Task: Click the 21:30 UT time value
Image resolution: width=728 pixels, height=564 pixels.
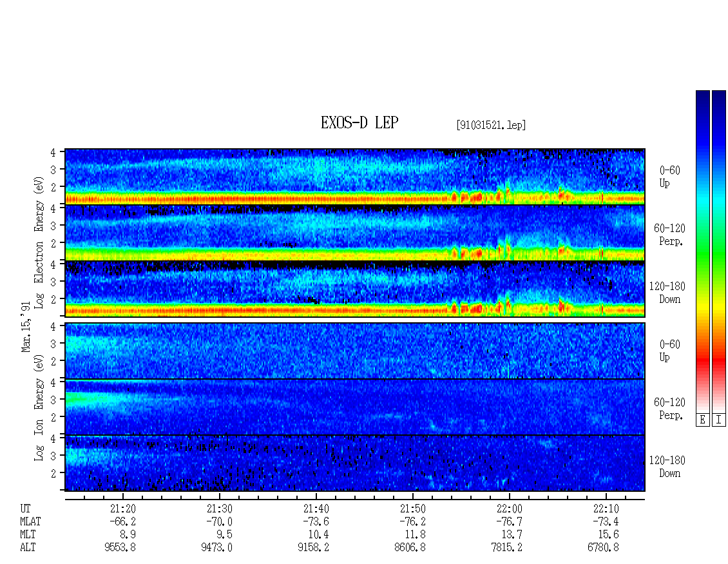Action: coord(220,509)
